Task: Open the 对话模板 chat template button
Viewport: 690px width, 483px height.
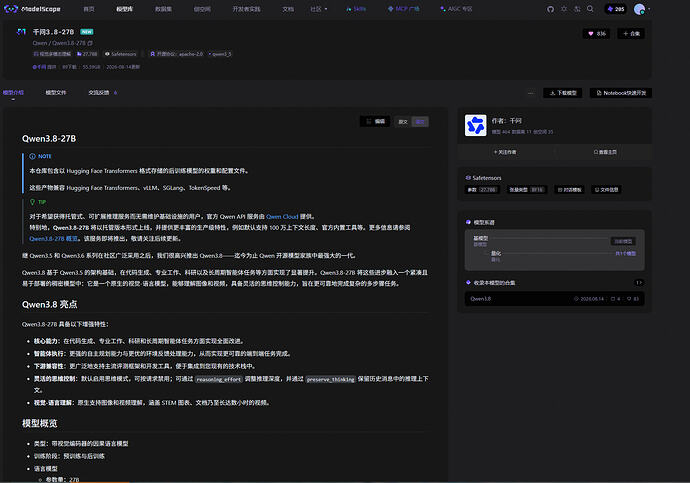Action: click(569, 190)
